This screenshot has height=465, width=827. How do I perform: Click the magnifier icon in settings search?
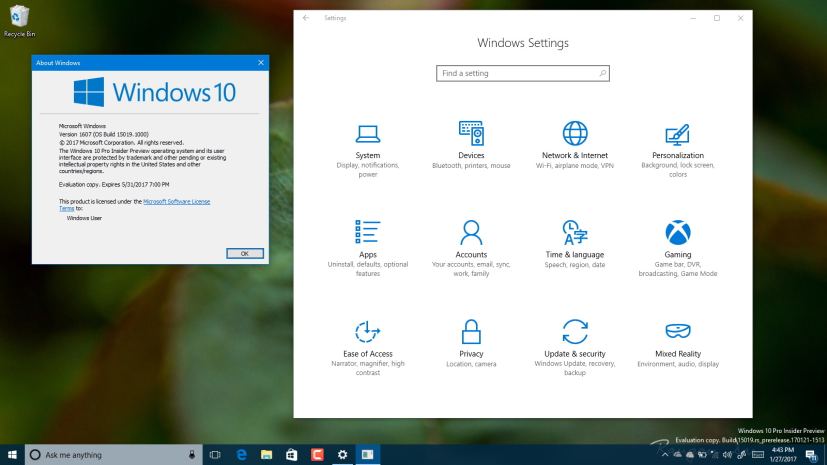click(x=602, y=73)
